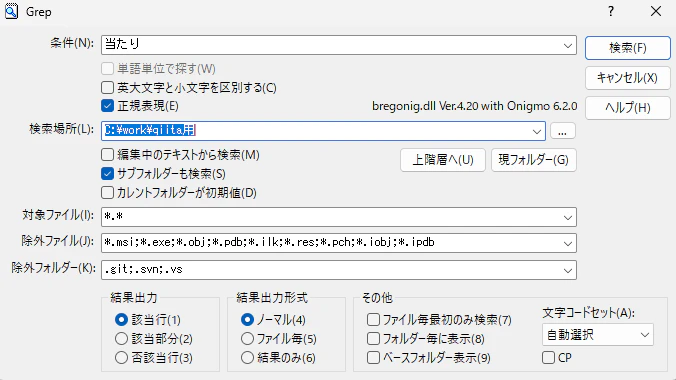Click the 結果出力 group label
This screenshot has width=676, height=380.
(134, 298)
